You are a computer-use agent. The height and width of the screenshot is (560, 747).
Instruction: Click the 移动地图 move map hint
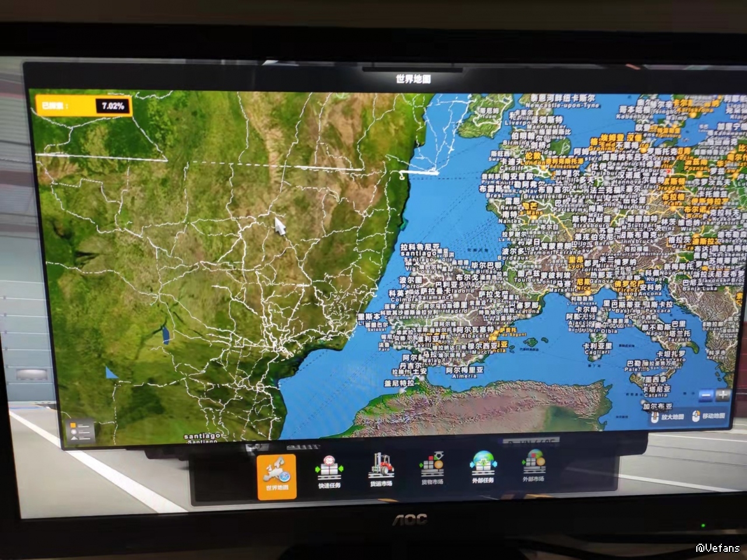[708, 416]
